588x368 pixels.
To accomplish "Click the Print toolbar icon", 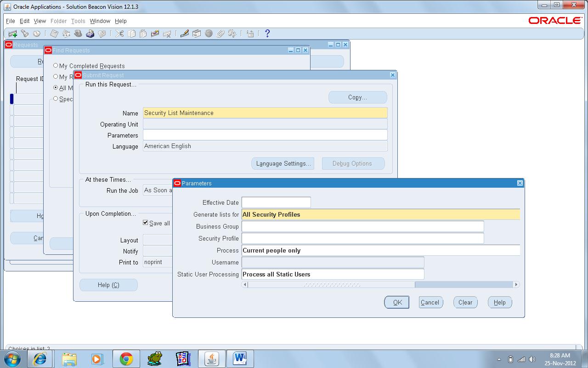I will pos(90,34).
